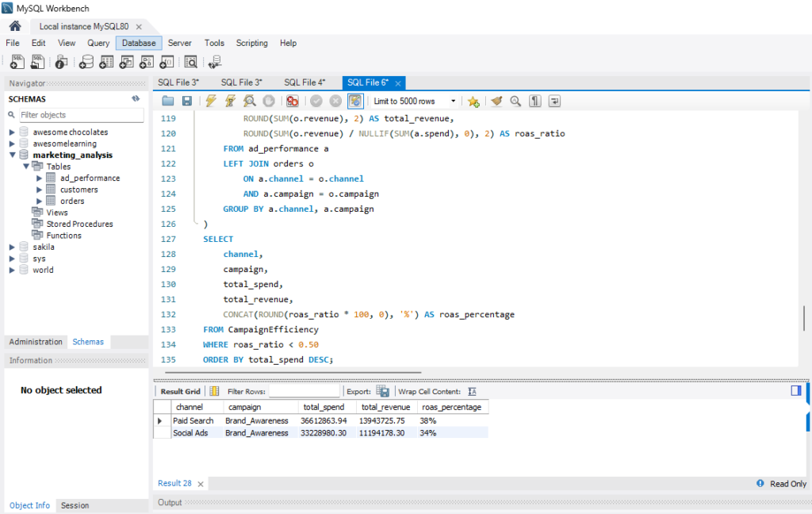Expand the customers table

click(x=39, y=190)
